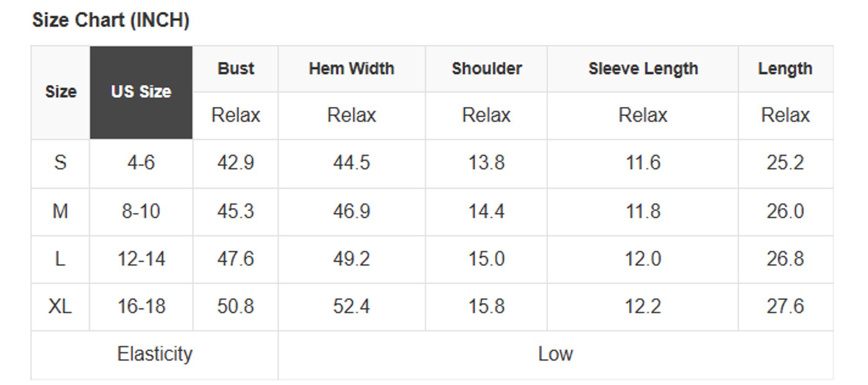Select US size '16-18' cell

pos(141,307)
